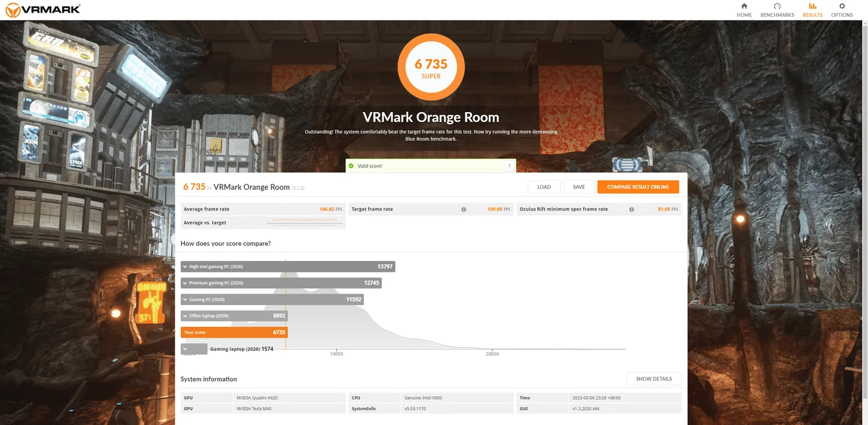
Task: Go to the Home page icon
Action: tap(744, 6)
